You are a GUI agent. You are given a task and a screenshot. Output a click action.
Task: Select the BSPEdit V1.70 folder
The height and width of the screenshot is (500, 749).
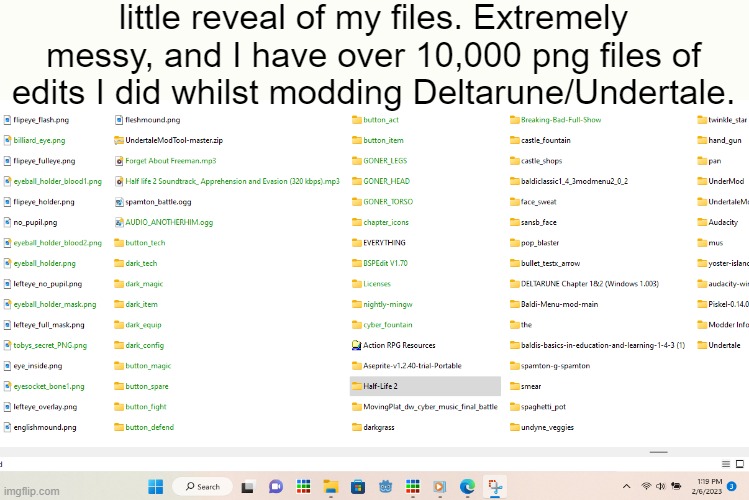tap(380, 263)
